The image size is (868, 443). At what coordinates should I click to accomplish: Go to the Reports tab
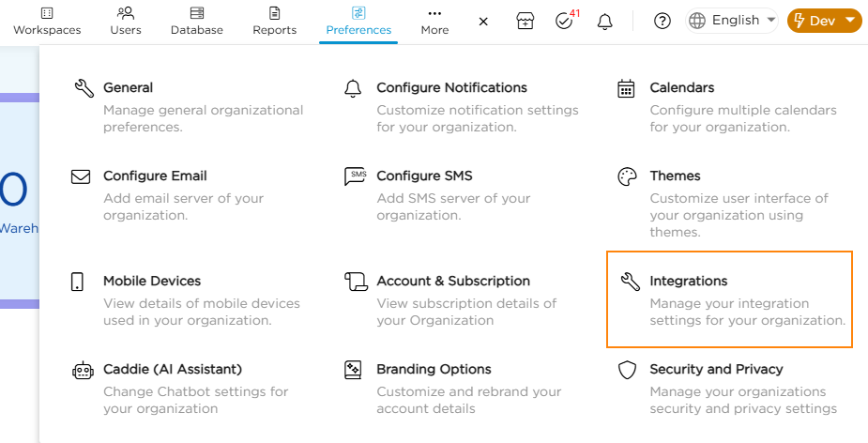[274, 21]
